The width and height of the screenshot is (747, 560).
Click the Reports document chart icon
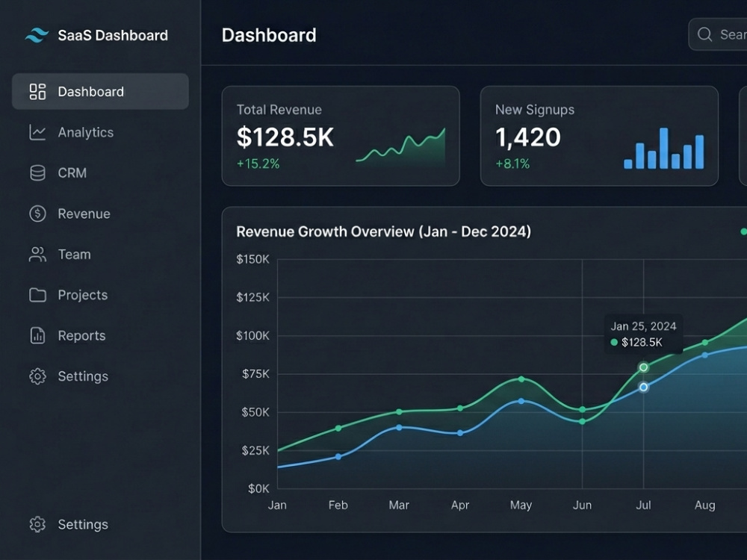37,336
